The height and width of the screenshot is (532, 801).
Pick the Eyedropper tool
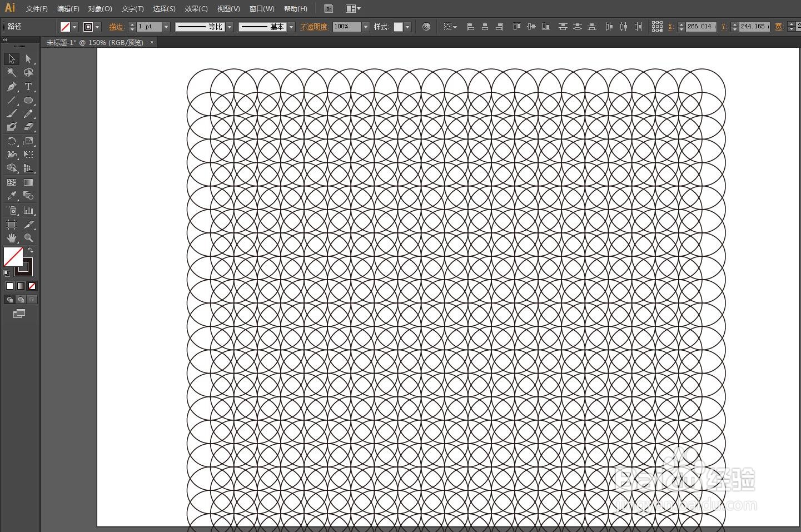[12, 196]
